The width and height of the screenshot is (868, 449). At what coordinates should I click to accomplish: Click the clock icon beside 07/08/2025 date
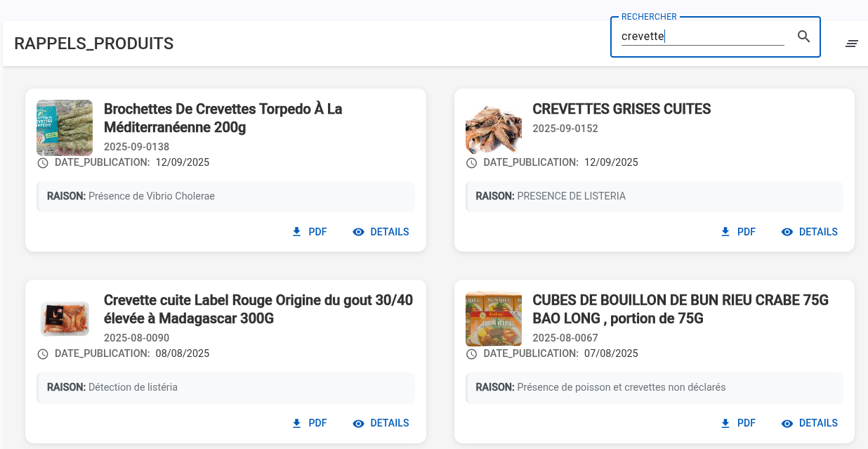[472, 354]
